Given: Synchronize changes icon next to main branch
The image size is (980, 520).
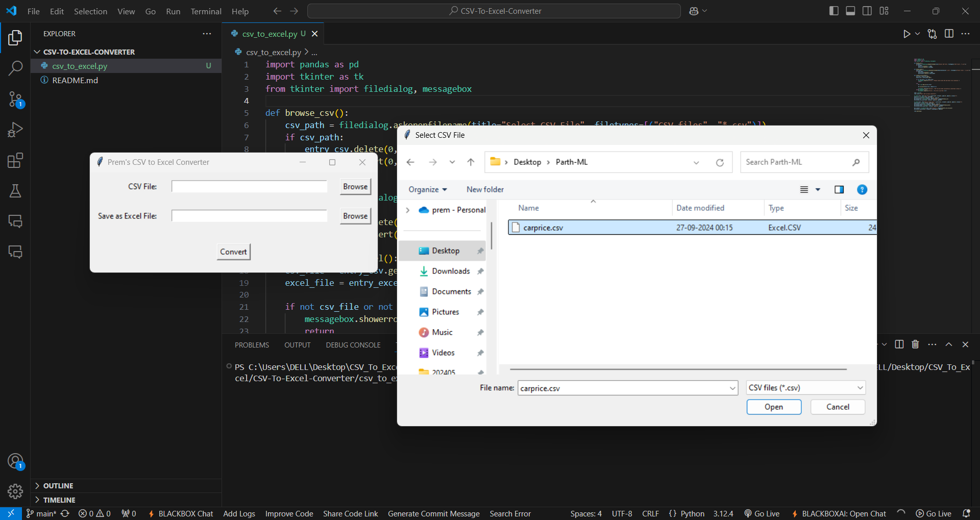Looking at the screenshot, I should click(x=65, y=513).
